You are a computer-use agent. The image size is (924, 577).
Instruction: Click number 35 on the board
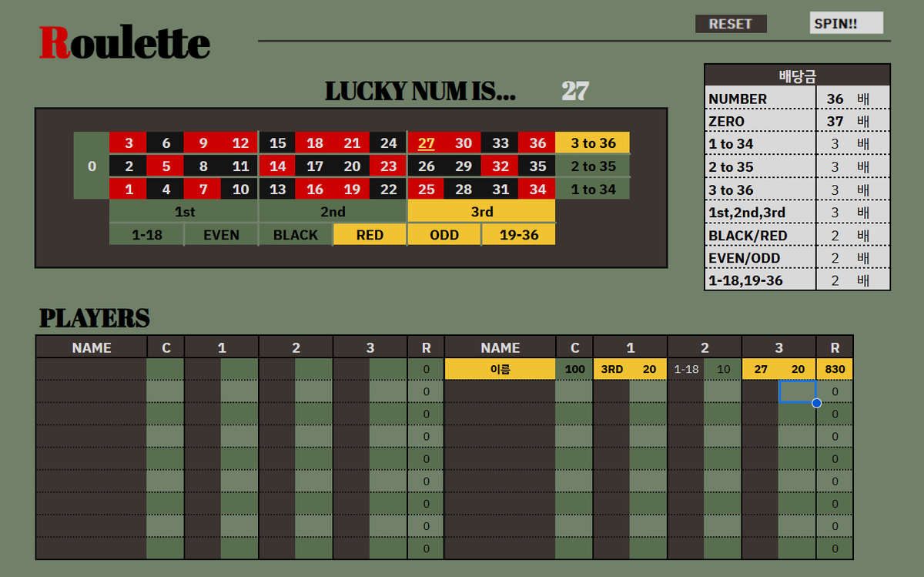[x=537, y=166]
